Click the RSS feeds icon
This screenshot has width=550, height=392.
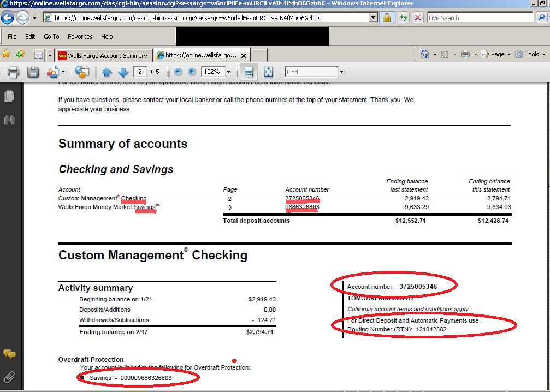[445, 55]
